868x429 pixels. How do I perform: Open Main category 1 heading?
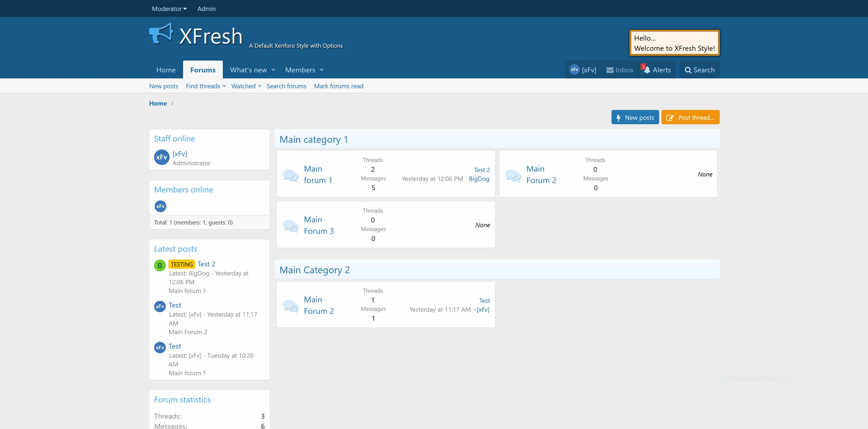pyautogui.click(x=314, y=139)
